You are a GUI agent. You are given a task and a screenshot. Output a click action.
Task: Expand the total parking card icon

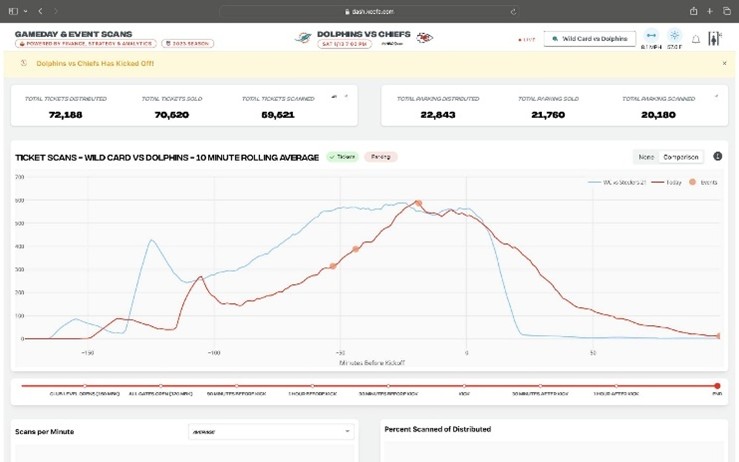tap(716, 97)
